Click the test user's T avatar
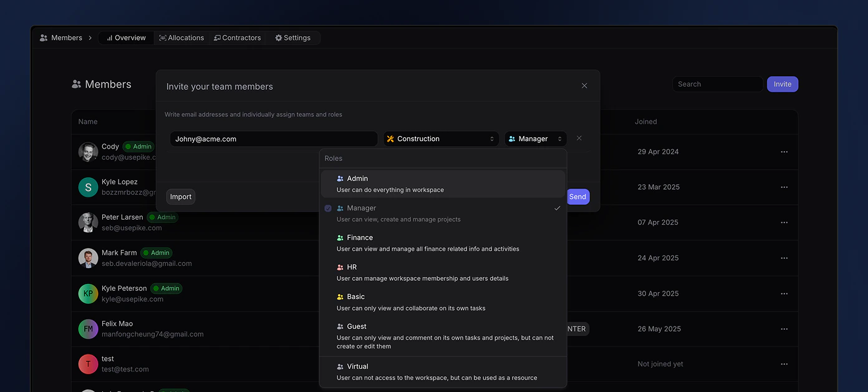This screenshot has height=392, width=868. coord(89,364)
